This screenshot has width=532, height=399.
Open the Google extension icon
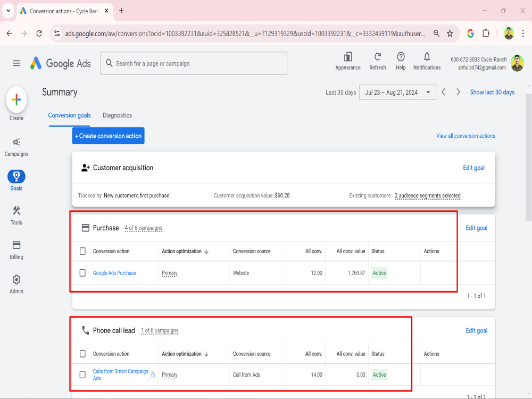click(470, 33)
